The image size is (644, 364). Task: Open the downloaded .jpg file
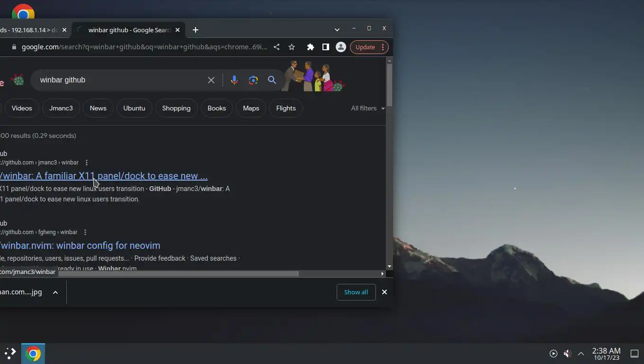21,292
